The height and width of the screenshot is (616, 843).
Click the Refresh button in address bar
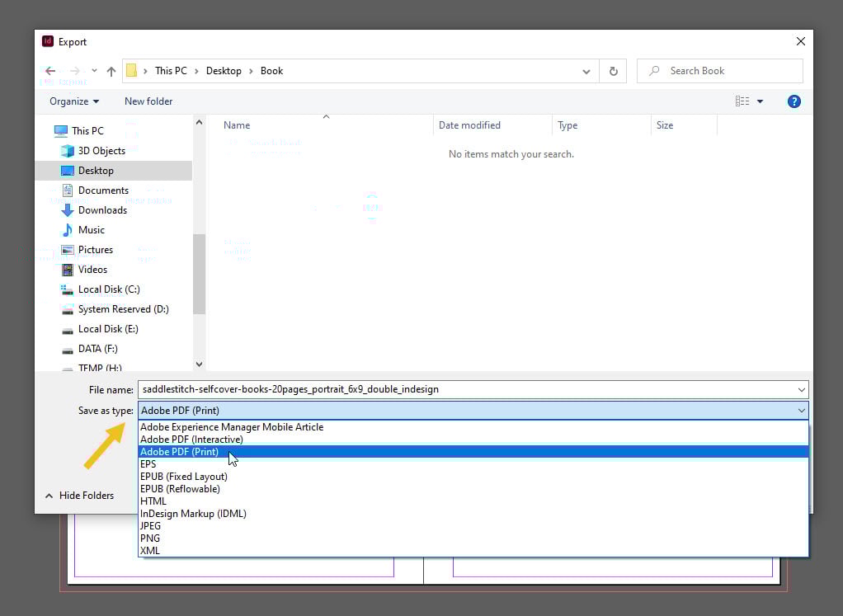tap(614, 71)
